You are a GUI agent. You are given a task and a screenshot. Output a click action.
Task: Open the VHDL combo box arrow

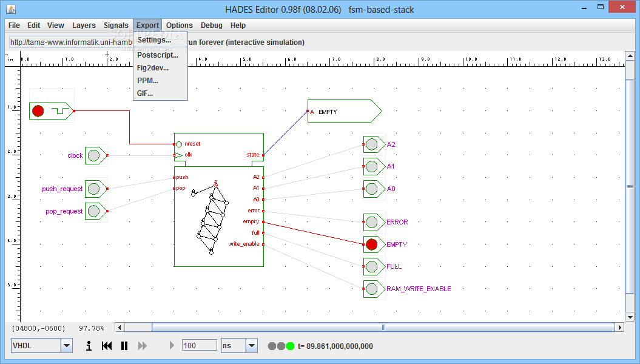[x=67, y=346]
